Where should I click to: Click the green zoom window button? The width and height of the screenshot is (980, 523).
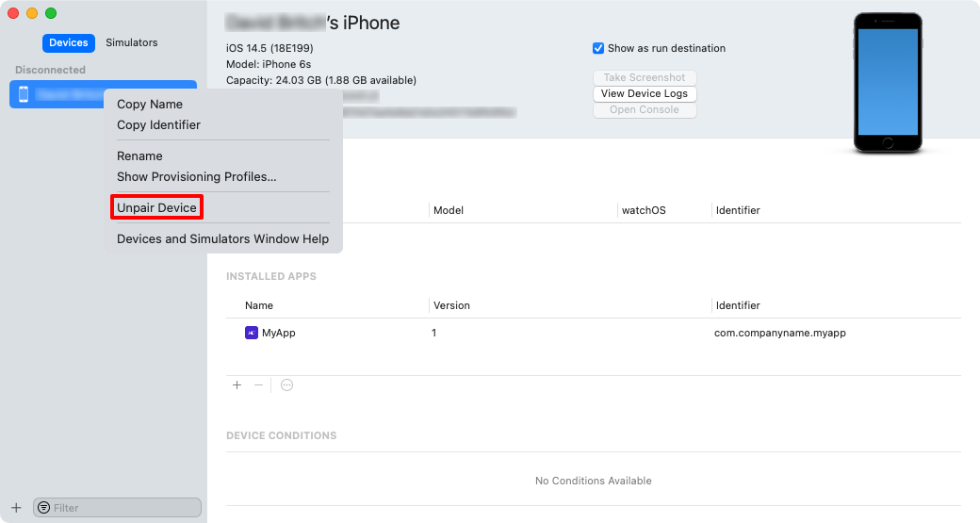51,13
